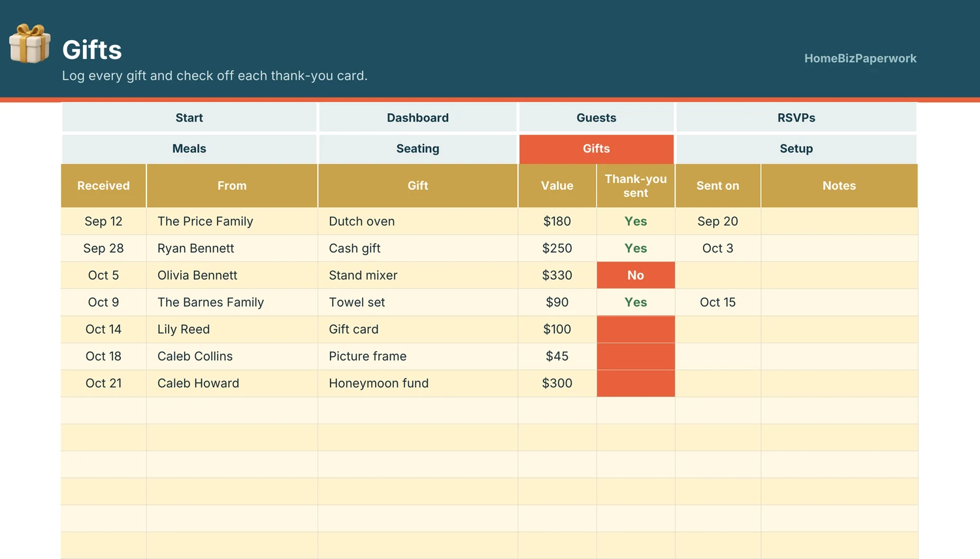The height and width of the screenshot is (559, 980).
Task: Click the Dutch oven gift cell
Action: tap(418, 221)
